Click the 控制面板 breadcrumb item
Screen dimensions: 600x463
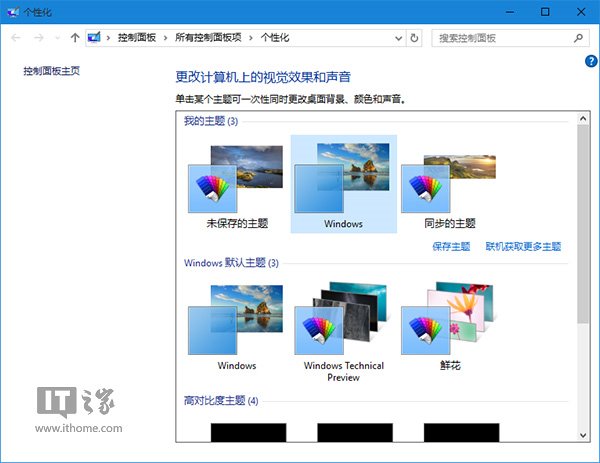[x=137, y=38]
